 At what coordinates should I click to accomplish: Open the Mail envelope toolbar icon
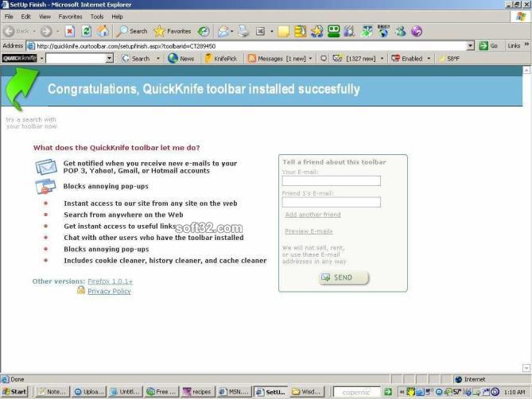[x=223, y=31]
